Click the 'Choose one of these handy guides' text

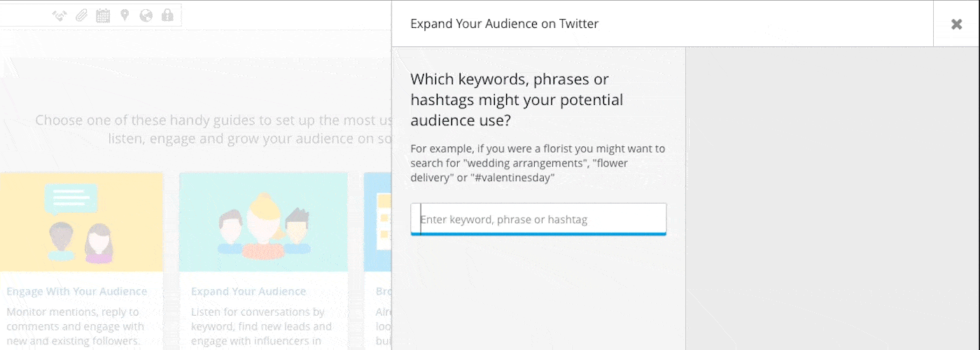click(213, 129)
